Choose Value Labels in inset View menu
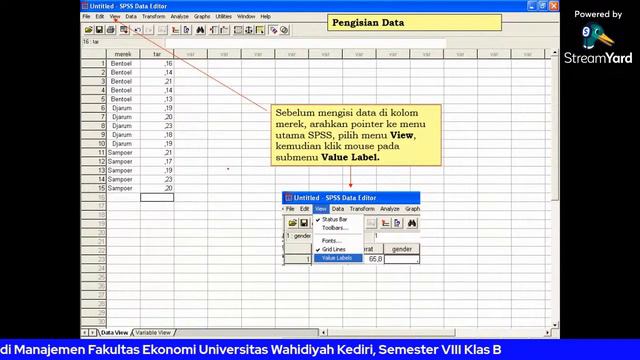 tap(338, 258)
